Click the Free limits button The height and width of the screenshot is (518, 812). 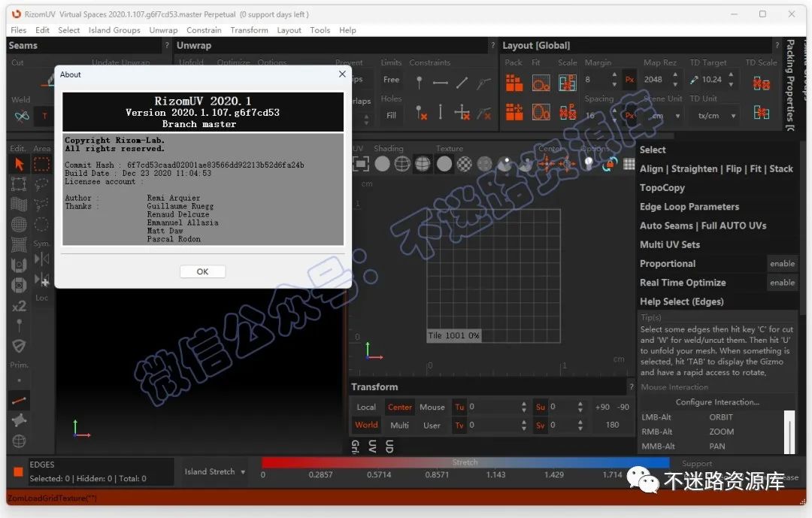click(392, 80)
